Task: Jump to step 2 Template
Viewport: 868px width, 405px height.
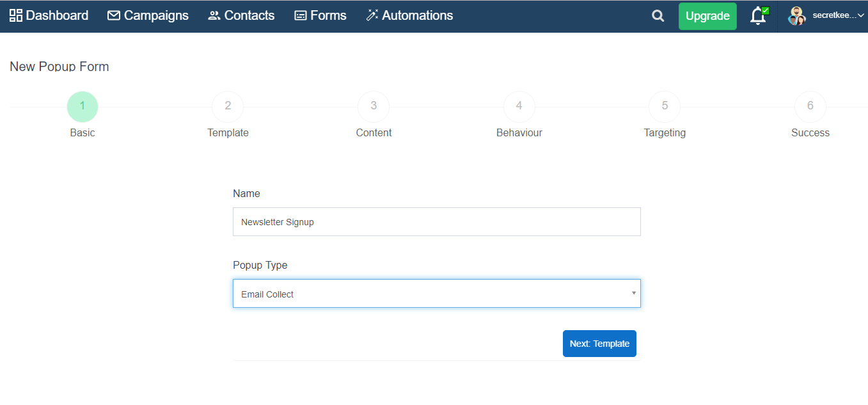Action: (228, 107)
